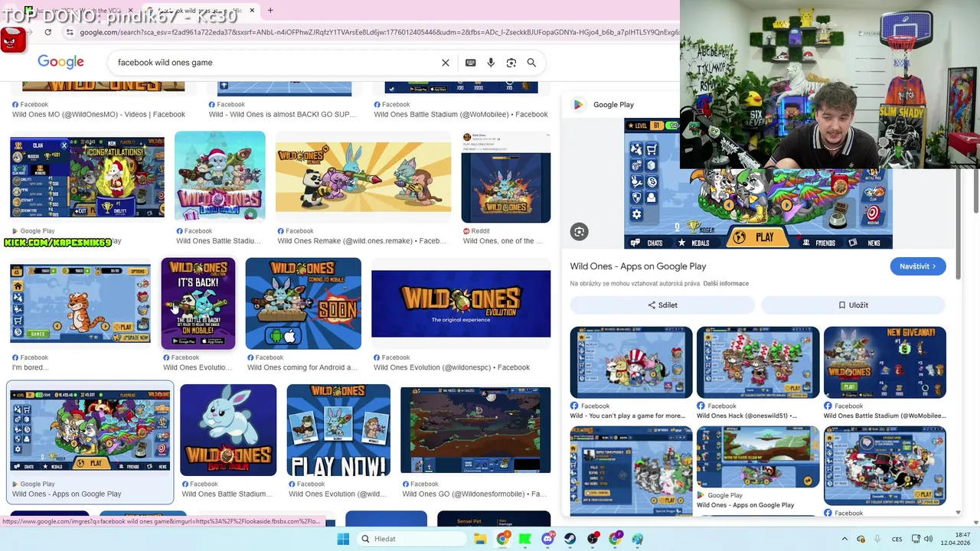Click the Google logo
This screenshot has height=551, width=980.
(x=60, y=63)
